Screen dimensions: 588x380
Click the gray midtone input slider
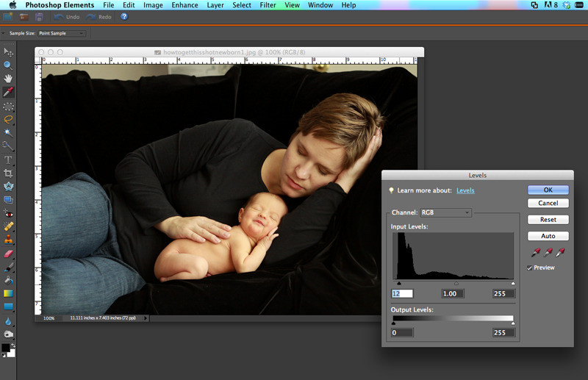coord(456,283)
